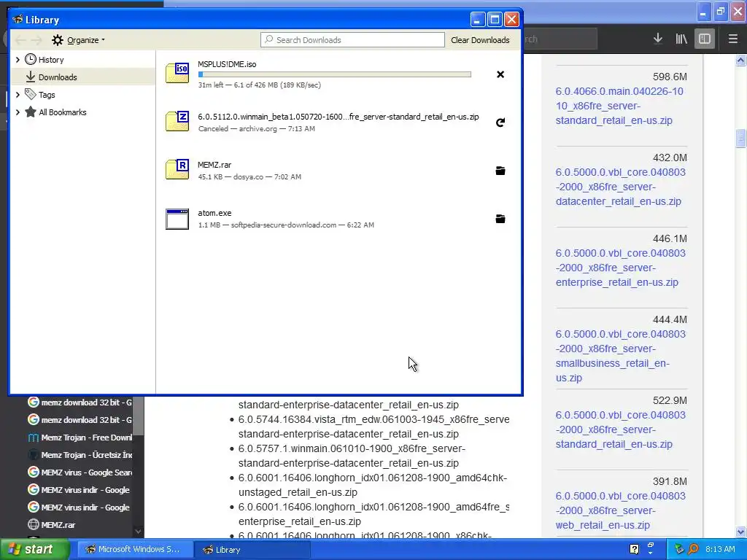
Task: Click page scrollbar up arrow
Action: [x=740, y=60]
